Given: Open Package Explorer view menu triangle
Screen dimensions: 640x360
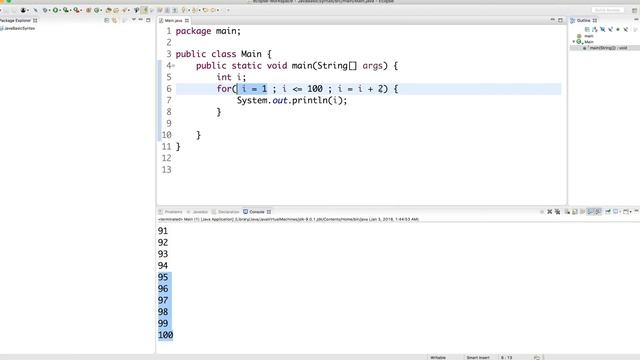Looking at the screenshot, I should coord(133,20).
